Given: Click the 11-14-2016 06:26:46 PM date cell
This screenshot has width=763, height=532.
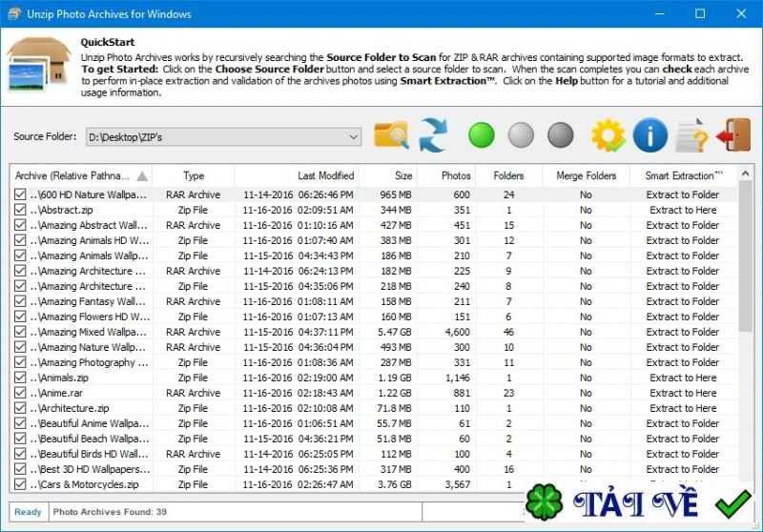Looking at the screenshot, I should click(299, 194).
